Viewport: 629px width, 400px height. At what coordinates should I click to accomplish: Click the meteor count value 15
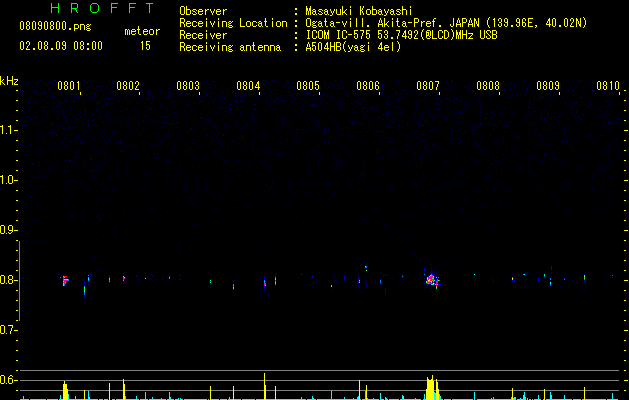(145, 46)
